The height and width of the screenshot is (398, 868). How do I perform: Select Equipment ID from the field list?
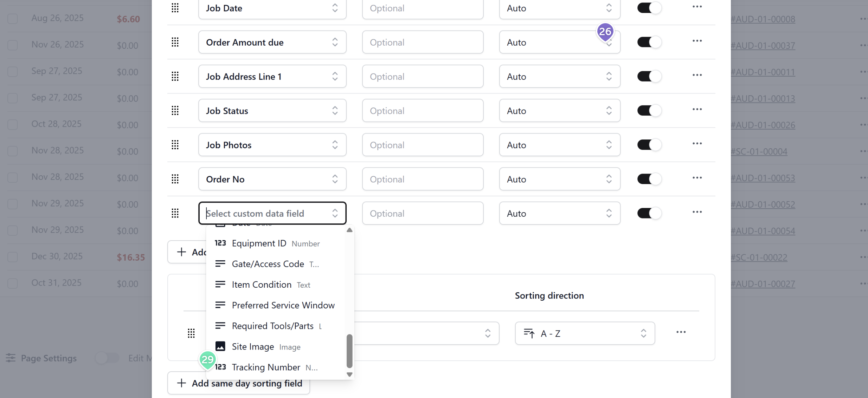coord(259,243)
